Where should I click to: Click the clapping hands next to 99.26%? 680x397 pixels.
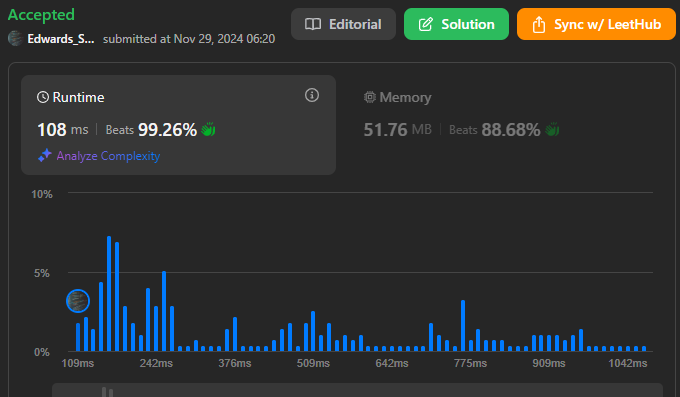point(208,129)
